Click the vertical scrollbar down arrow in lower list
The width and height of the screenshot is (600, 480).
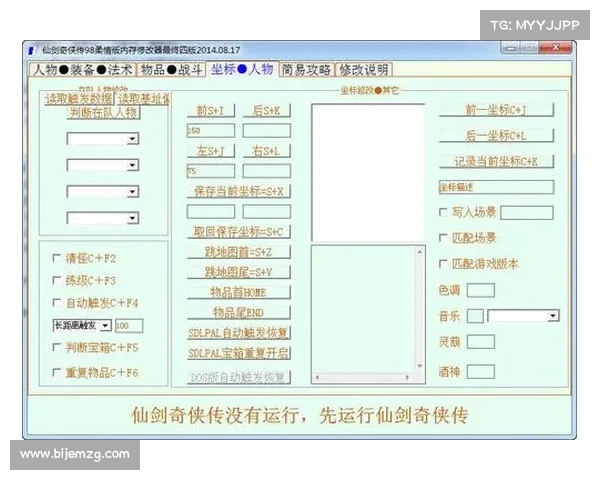coord(420,366)
